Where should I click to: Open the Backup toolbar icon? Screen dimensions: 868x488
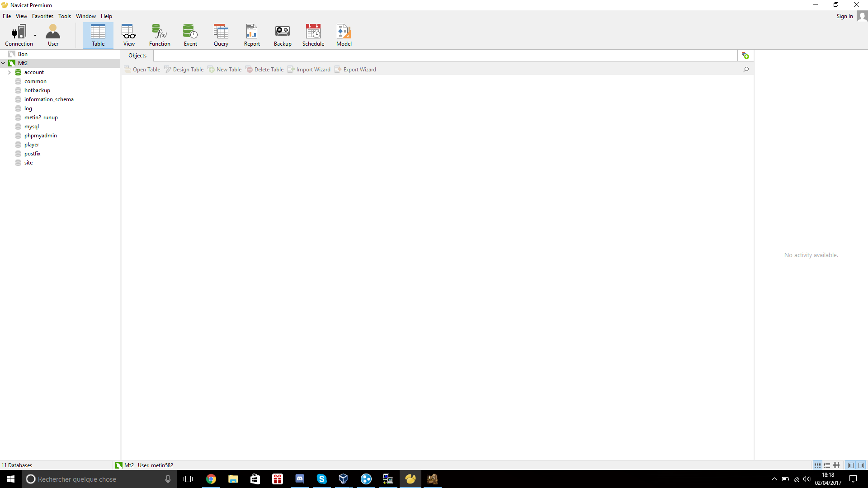283,35
